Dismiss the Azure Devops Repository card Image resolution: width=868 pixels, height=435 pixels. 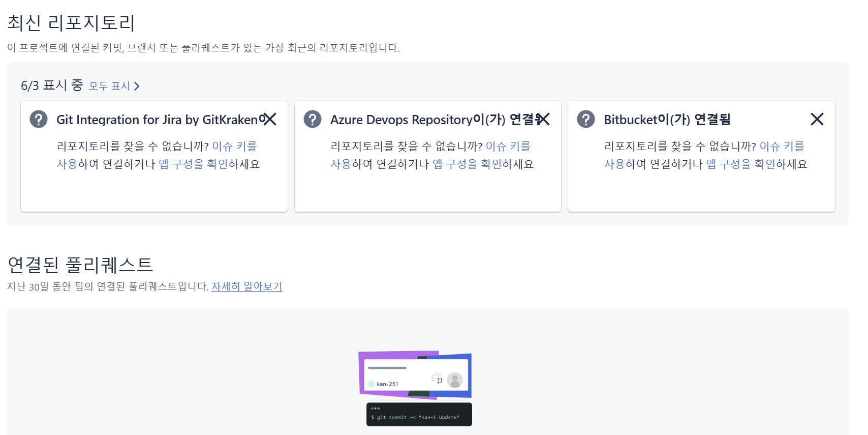point(543,119)
